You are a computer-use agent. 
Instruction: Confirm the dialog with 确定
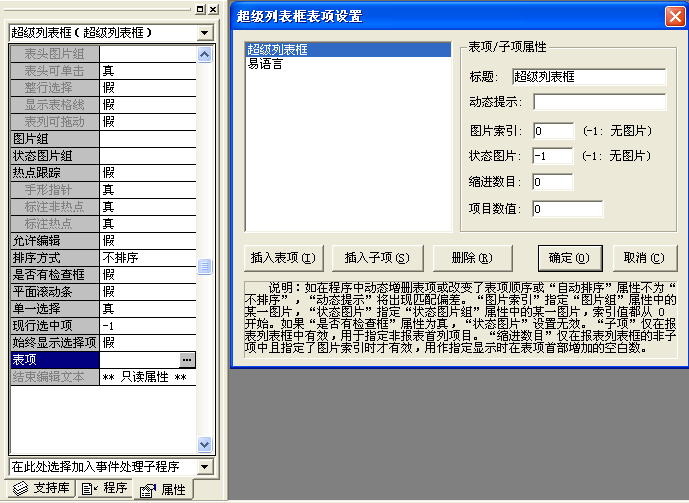pyautogui.click(x=569, y=257)
